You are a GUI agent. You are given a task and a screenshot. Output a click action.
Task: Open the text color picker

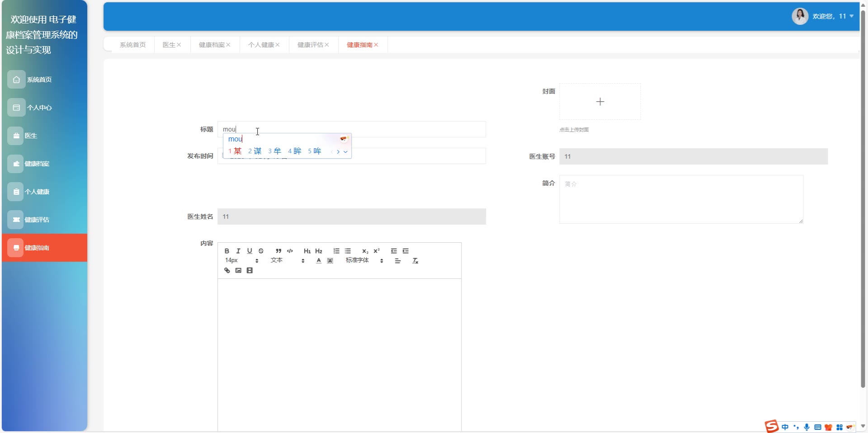coord(319,261)
